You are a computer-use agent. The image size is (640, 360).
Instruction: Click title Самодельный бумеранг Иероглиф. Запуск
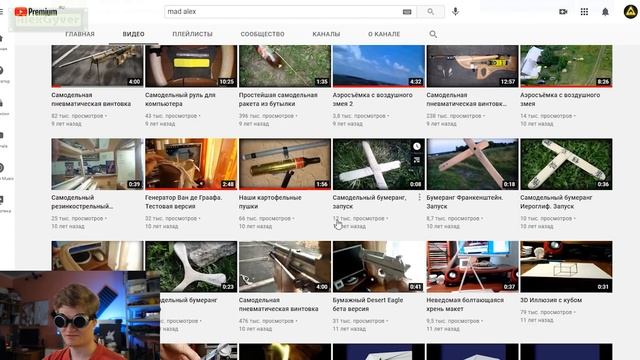[556, 202]
